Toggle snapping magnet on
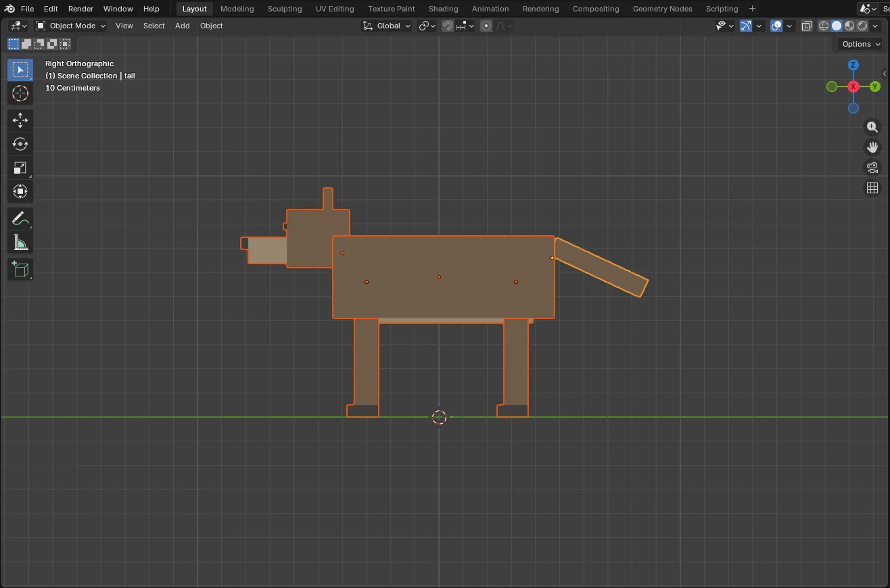Screen dimensions: 890x588 pos(448,26)
